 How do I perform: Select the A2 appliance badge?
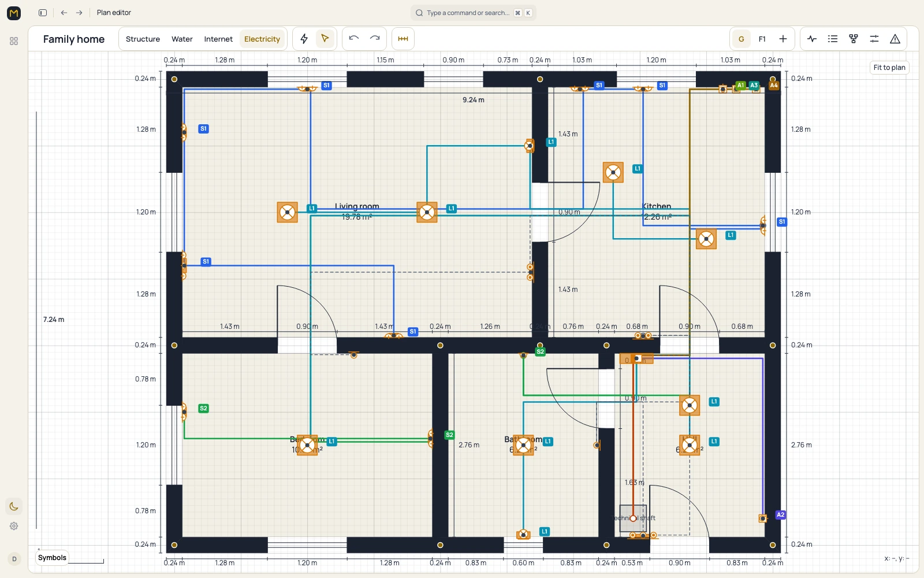pyautogui.click(x=780, y=515)
